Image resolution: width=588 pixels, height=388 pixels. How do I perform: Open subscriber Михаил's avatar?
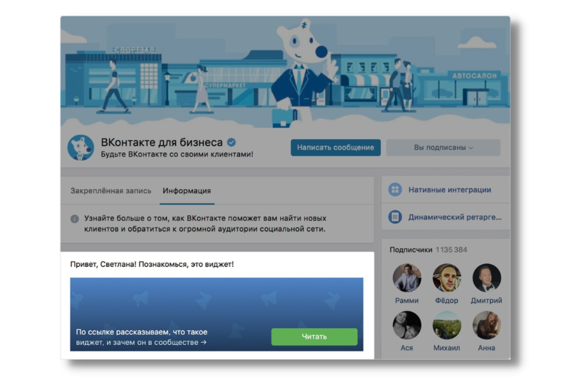point(447,325)
